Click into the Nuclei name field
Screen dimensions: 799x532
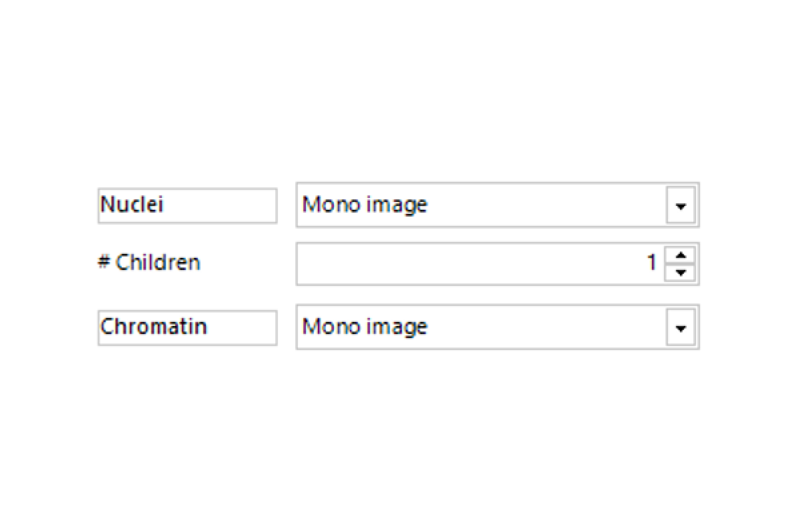(x=187, y=206)
